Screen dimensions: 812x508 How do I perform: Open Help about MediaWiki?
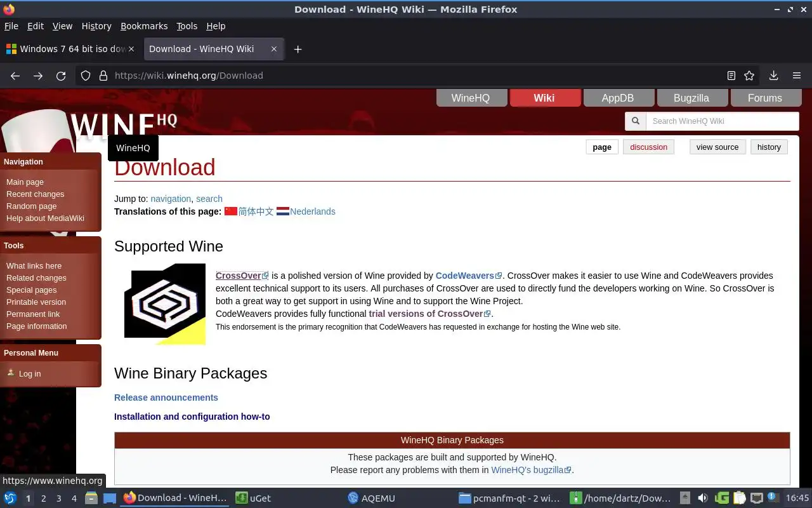[x=45, y=218]
